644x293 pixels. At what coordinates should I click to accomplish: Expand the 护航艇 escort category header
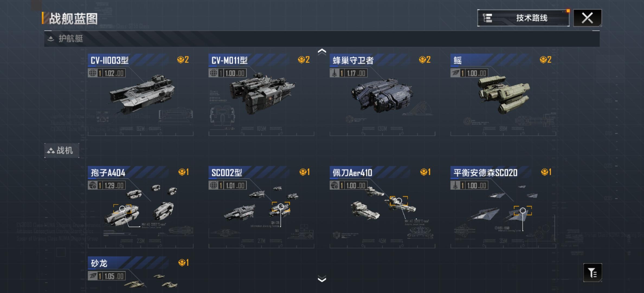click(x=322, y=39)
